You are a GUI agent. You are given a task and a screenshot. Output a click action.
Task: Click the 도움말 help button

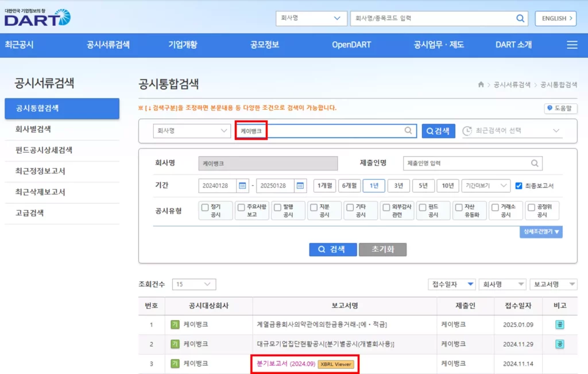pyautogui.click(x=560, y=108)
